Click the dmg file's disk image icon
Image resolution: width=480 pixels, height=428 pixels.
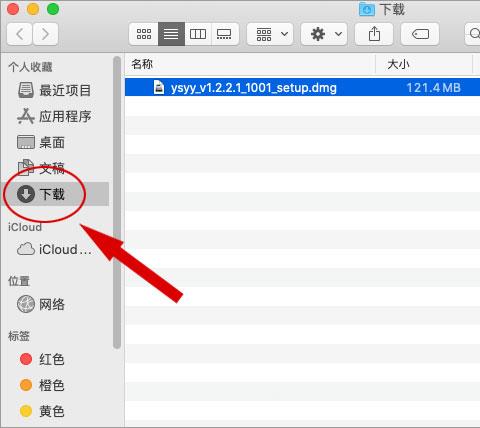[x=159, y=88]
